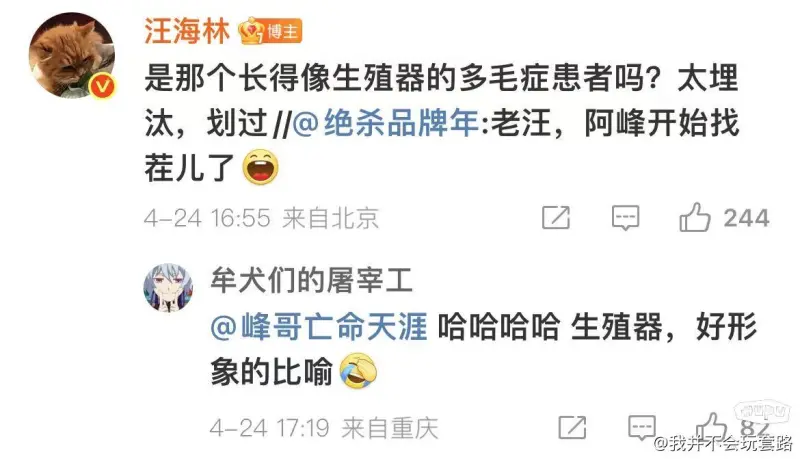Click the 244 likes count
The height and width of the screenshot is (459, 800).
pos(746,218)
